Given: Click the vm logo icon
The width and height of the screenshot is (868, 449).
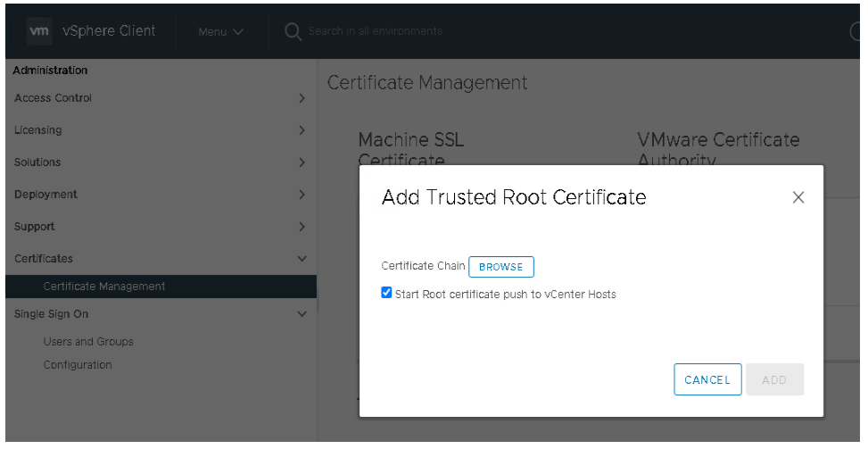Looking at the screenshot, I should (x=39, y=31).
